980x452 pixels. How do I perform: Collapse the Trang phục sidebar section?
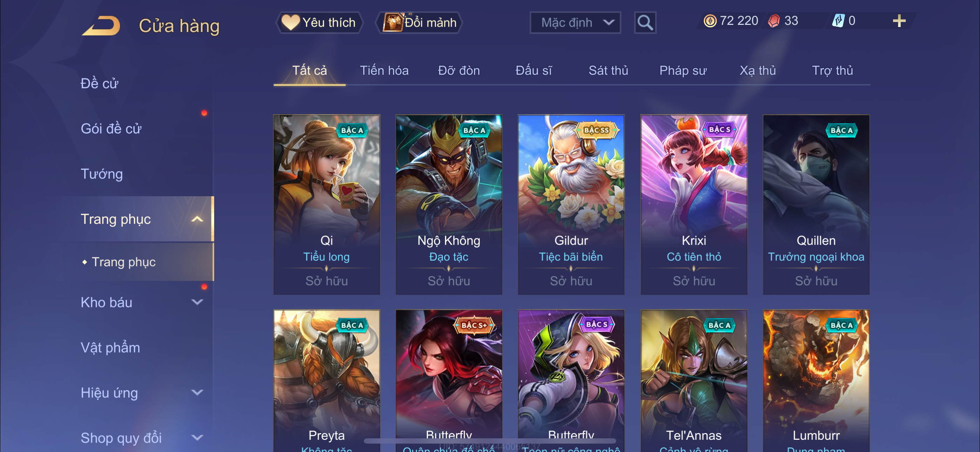tap(197, 219)
